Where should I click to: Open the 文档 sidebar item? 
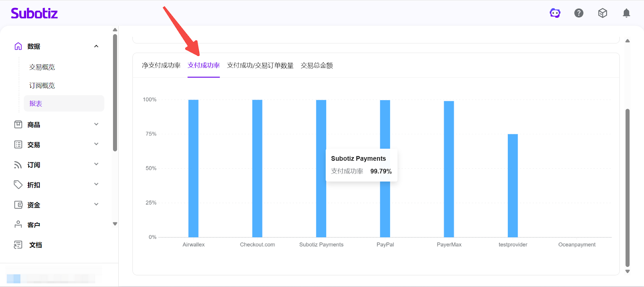pos(35,245)
